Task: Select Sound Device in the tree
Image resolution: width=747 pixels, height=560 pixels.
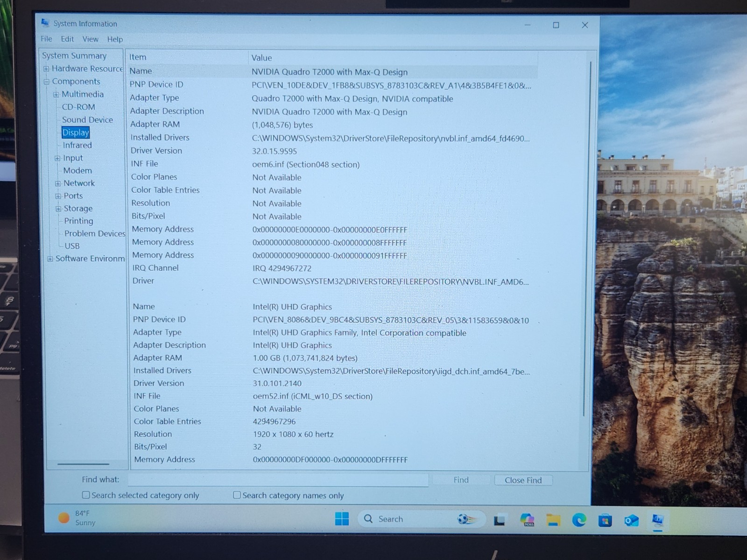Action: (87, 120)
